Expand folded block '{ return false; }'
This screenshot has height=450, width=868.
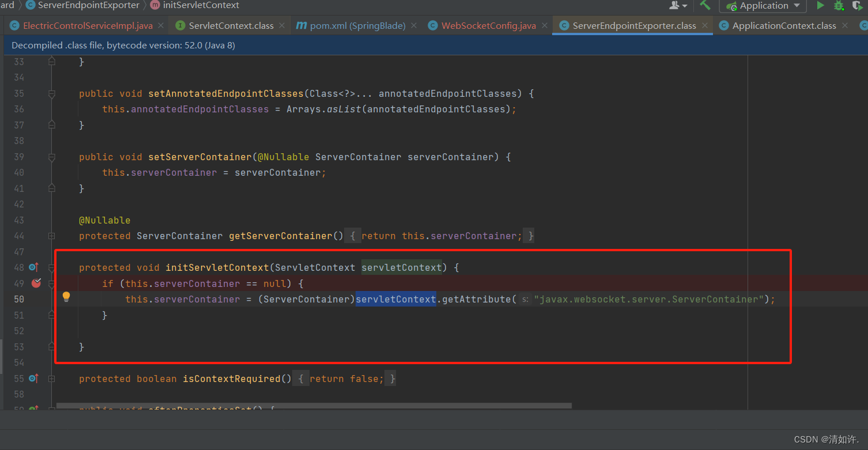tap(345, 379)
